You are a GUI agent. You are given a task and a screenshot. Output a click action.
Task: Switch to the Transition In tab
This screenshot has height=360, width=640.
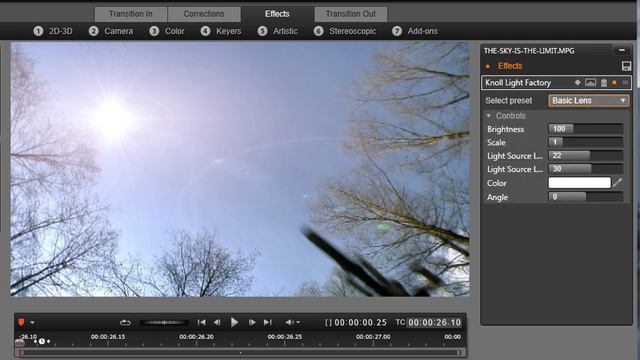(131, 14)
